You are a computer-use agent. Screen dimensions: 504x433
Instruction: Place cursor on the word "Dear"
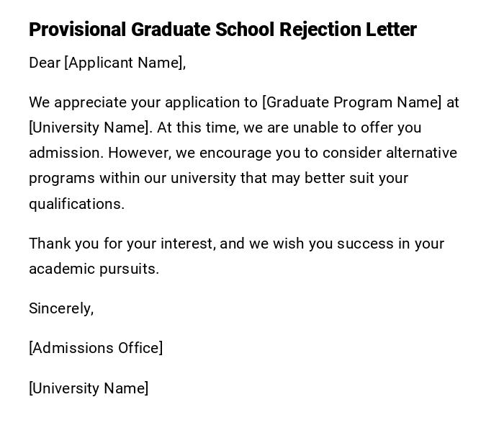click(x=45, y=63)
